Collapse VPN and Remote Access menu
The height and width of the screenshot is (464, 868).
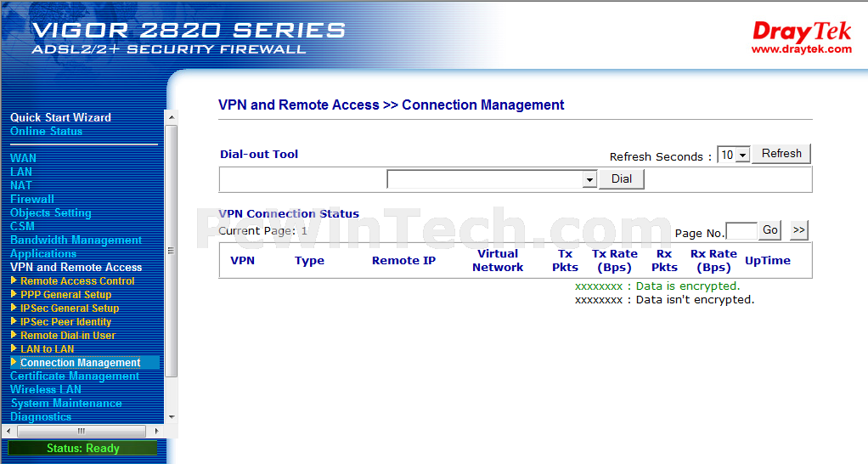coord(76,267)
